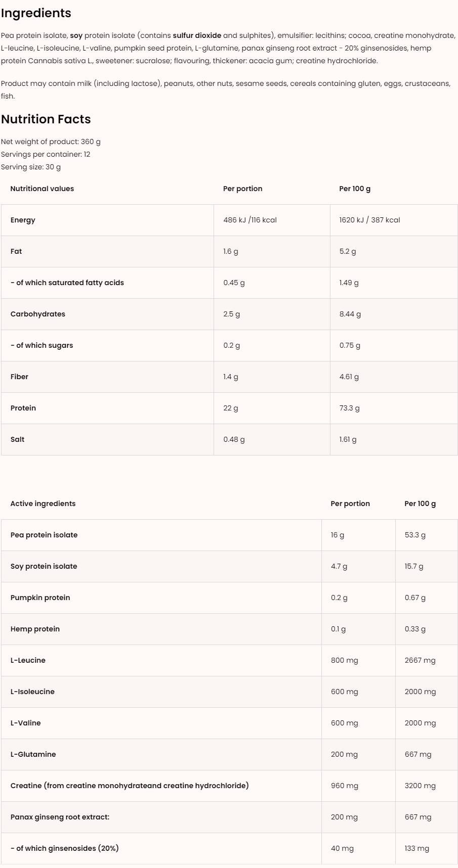
Task: Click the Ingredients heading
Action: click(36, 13)
